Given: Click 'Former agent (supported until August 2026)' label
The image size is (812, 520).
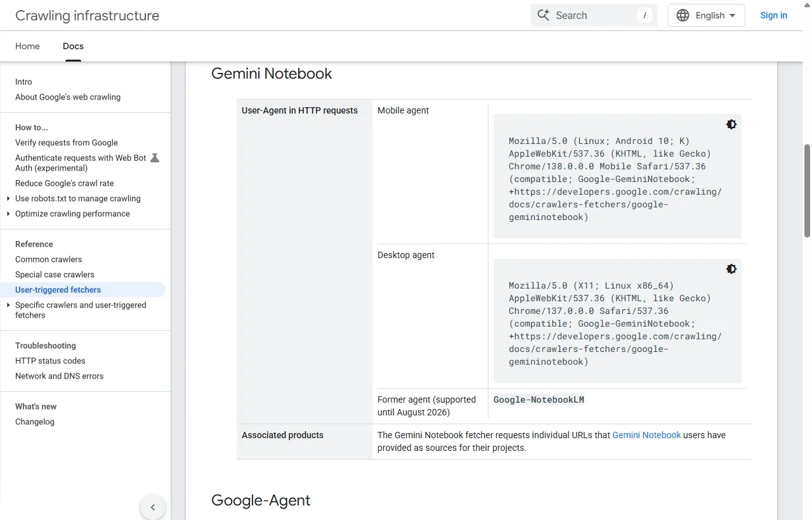Looking at the screenshot, I should point(426,406).
